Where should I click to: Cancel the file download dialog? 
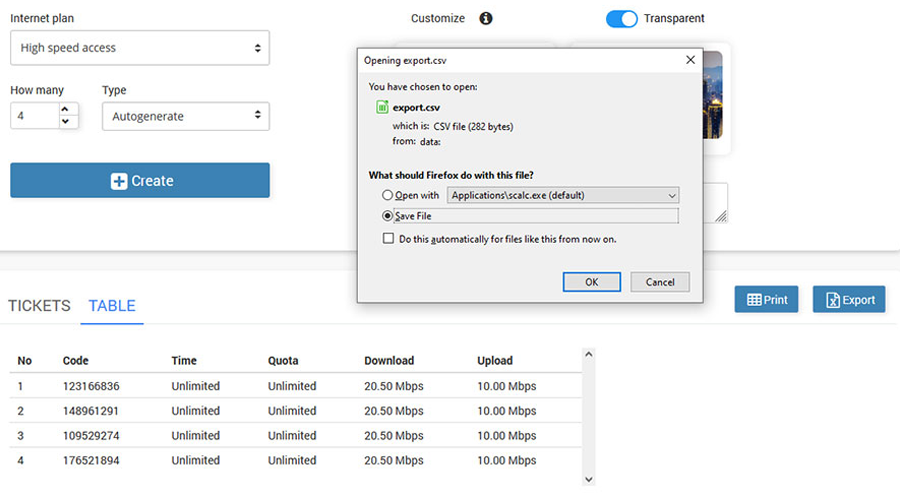point(660,282)
